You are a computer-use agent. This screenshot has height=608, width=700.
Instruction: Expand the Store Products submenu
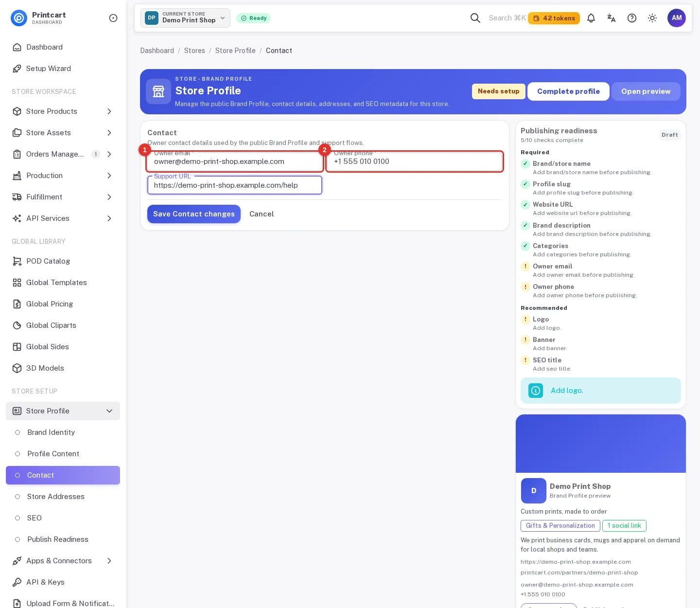pyautogui.click(x=109, y=111)
